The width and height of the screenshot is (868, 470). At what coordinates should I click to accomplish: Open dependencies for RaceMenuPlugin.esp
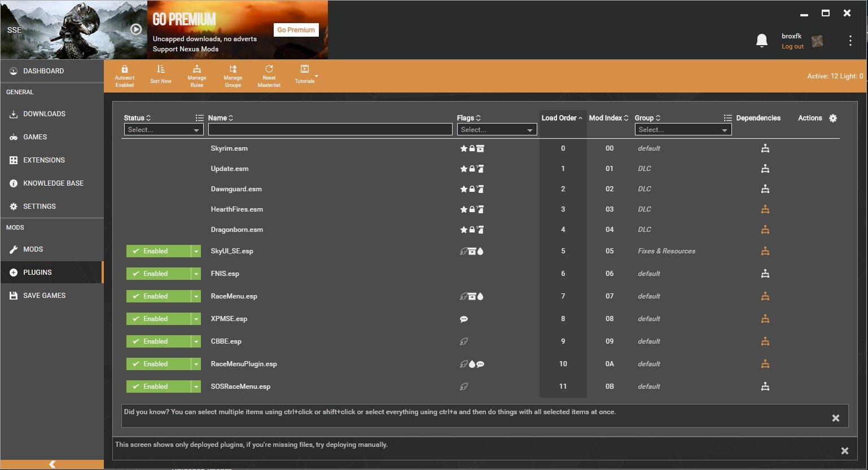tap(765, 364)
